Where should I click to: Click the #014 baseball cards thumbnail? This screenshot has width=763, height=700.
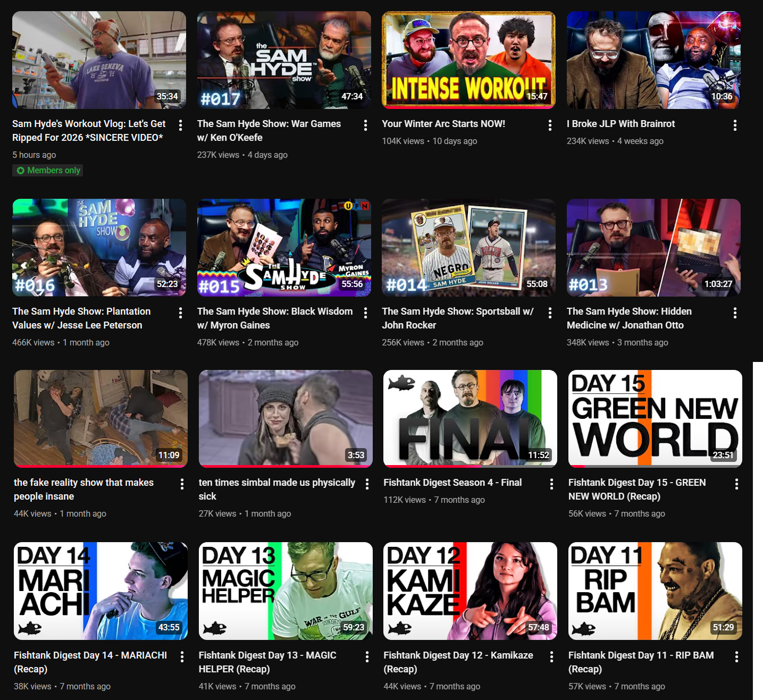pos(468,248)
